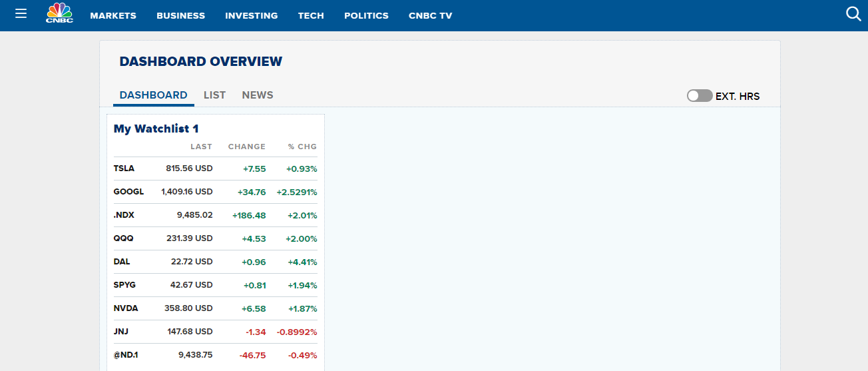Select DAL change value +0.96
The width and height of the screenshot is (868, 371).
(254, 262)
